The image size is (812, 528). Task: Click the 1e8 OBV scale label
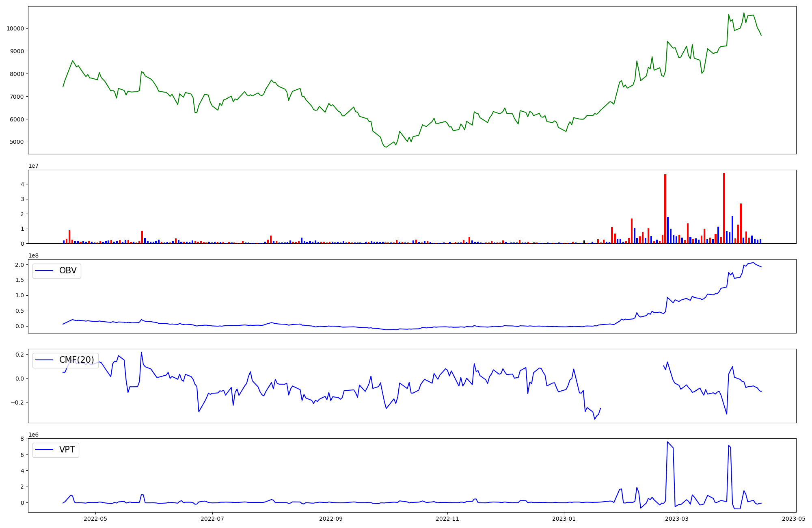tap(33, 255)
